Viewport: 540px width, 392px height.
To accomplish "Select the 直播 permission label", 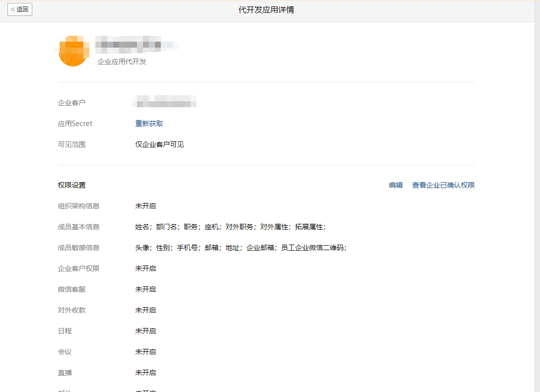I will 65,373.
